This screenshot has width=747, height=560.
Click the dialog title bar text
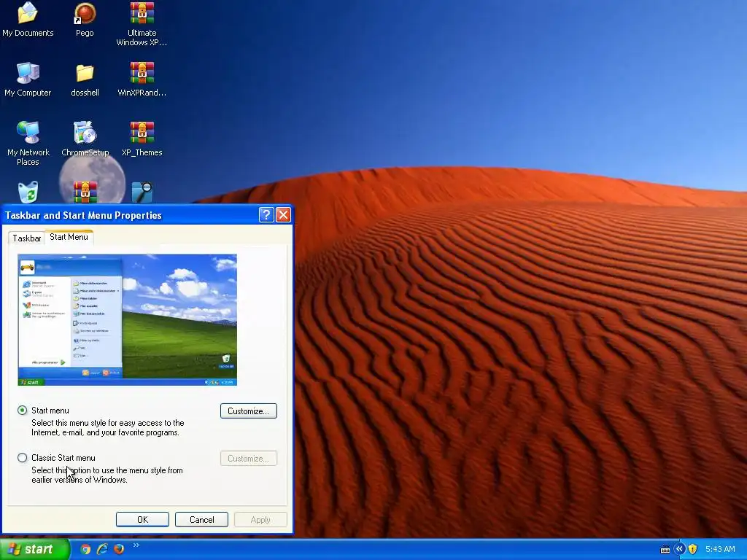(83, 215)
